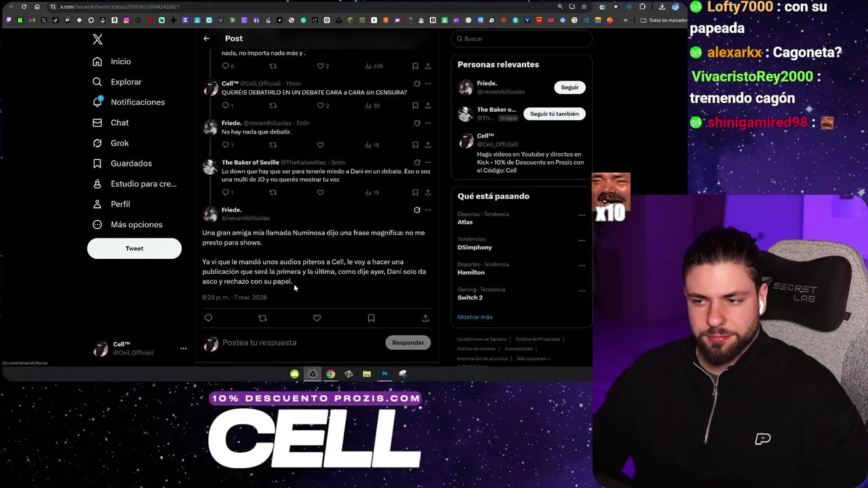Open Grok from the sidebar
The image size is (868, 488).
(111, 143)
